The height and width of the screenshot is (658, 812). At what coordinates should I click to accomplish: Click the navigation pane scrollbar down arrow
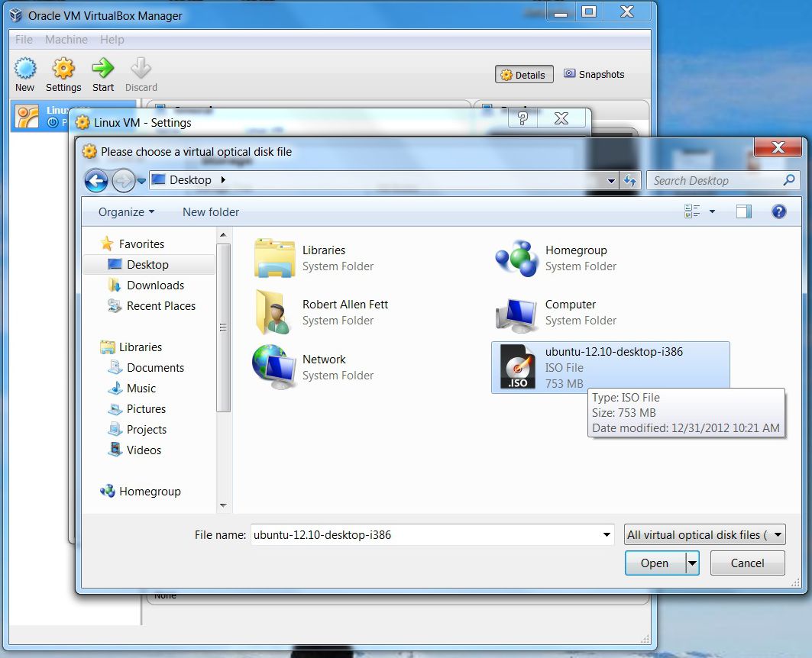point(223,505)
